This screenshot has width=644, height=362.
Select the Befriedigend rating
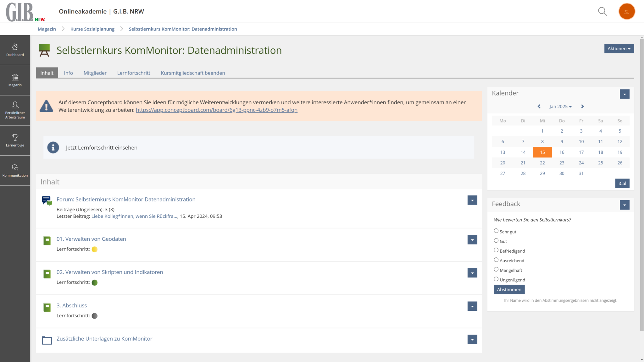(496, 250)
